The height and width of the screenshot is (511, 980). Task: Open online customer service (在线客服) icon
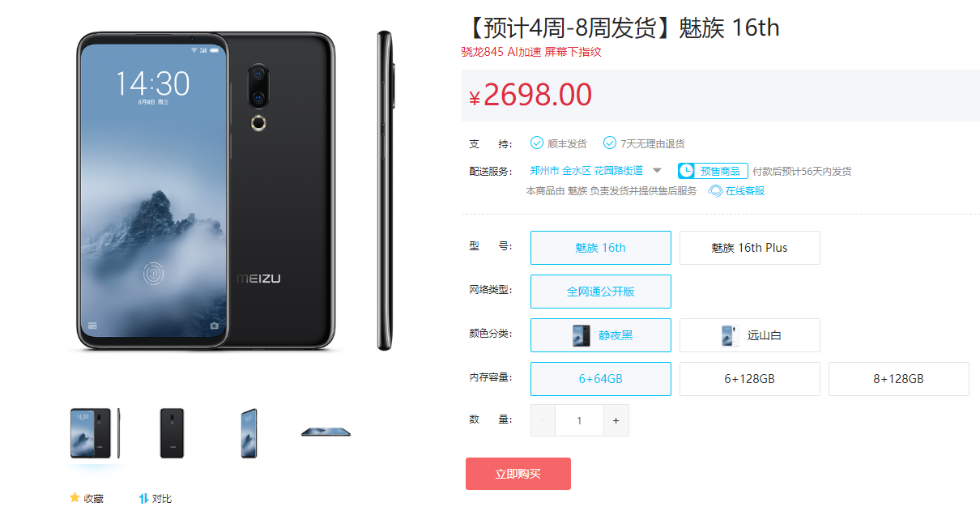coord(716,191)
